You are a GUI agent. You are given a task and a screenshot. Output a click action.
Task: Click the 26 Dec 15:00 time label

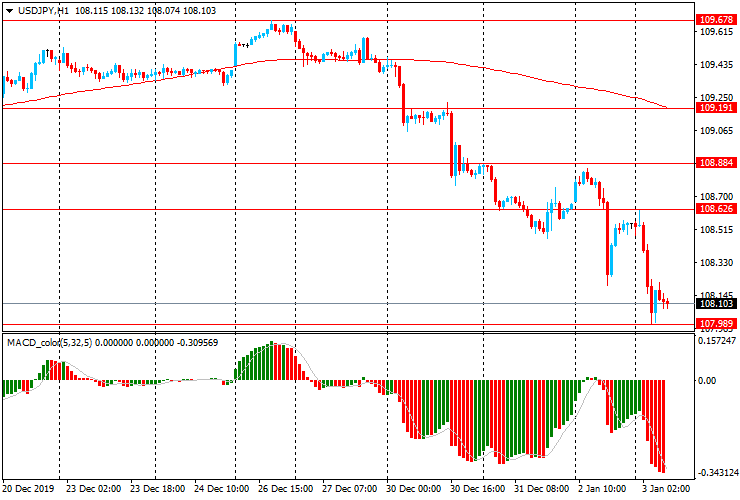tap(285, 489)
